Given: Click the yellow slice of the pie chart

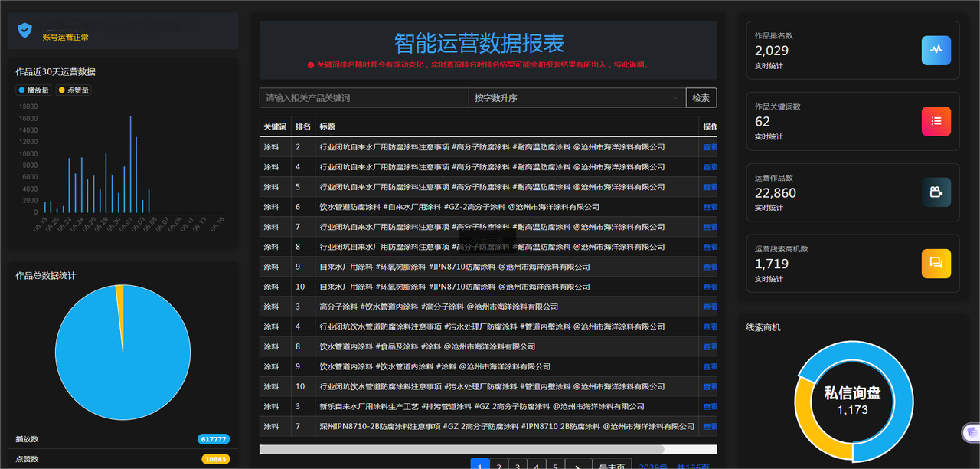Looking at the screenshot, I should pos(119,295).
